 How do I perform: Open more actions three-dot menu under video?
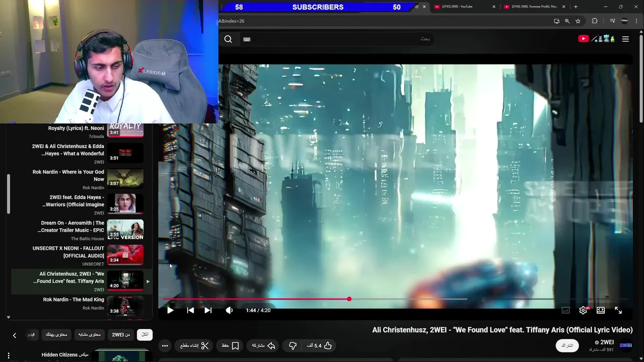[x=165, y=345]
